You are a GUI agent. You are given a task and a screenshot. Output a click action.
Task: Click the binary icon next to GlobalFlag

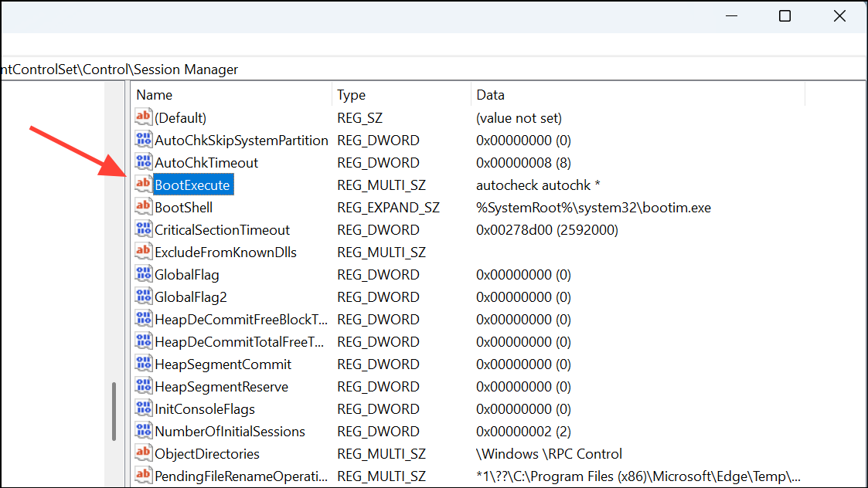[x=143, y=274]
